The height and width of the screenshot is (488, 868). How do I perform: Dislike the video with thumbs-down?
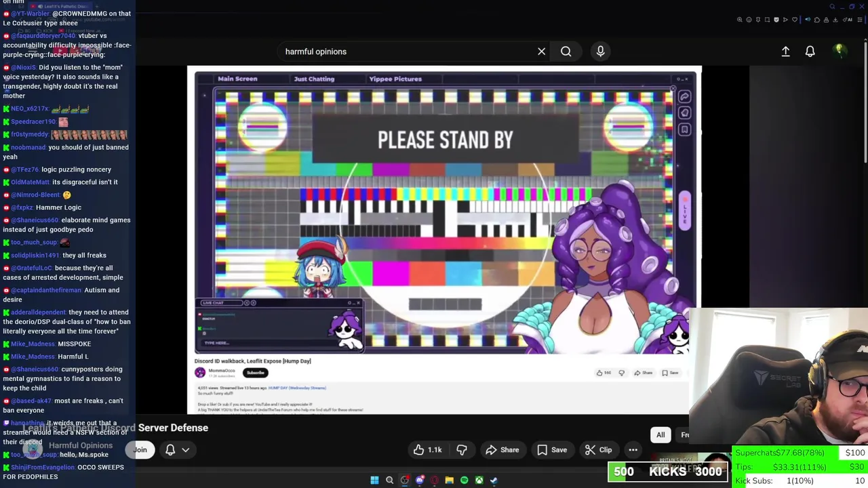pyautogui.click(x=462, y=450)
